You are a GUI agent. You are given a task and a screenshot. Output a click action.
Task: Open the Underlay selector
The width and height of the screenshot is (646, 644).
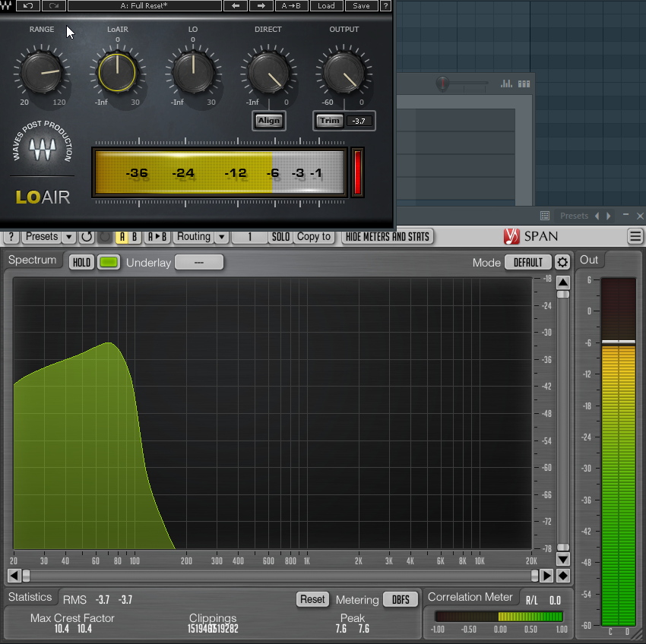click(x=199, y=262)
